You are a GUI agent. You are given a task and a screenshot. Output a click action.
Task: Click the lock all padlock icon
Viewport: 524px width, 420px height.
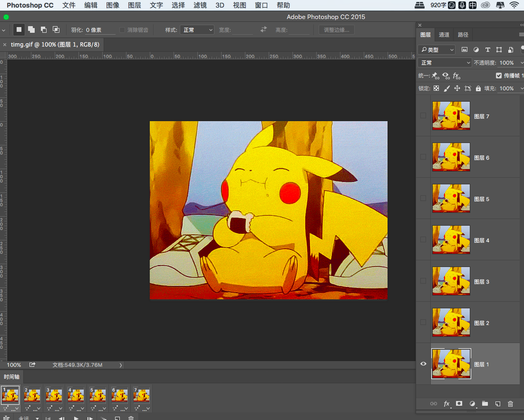click(478, 88)
